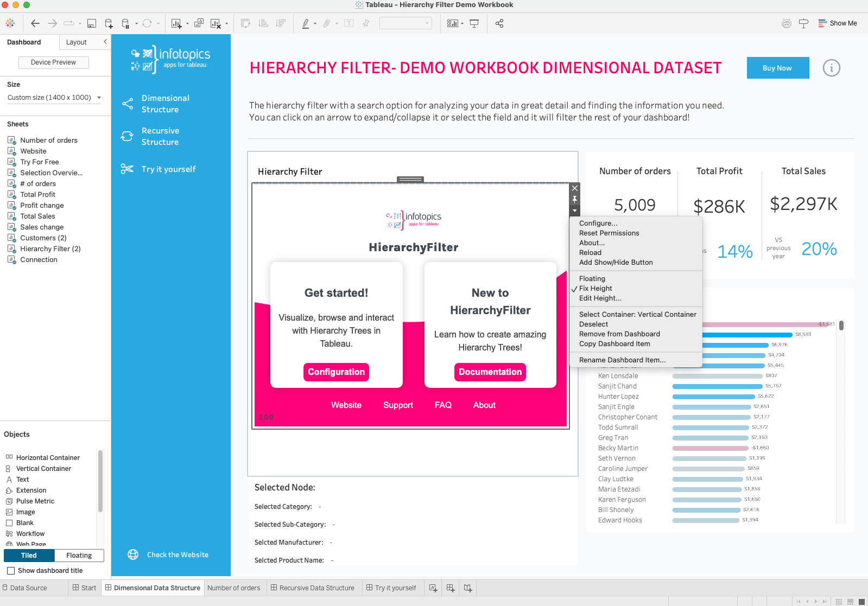Click the save workbook icon
The image size is (868, 606).
tap(92, 23)
